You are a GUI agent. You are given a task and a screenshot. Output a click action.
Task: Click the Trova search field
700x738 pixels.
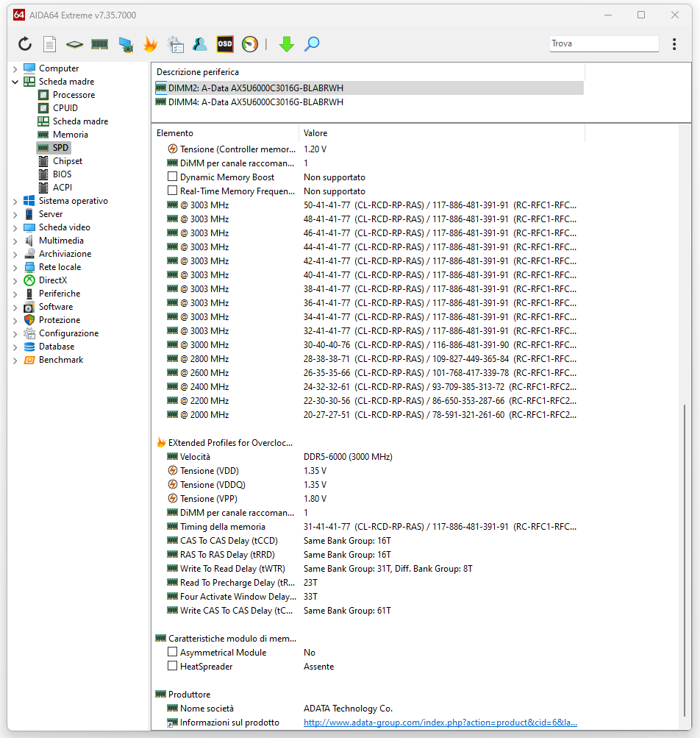pos(603,43)
